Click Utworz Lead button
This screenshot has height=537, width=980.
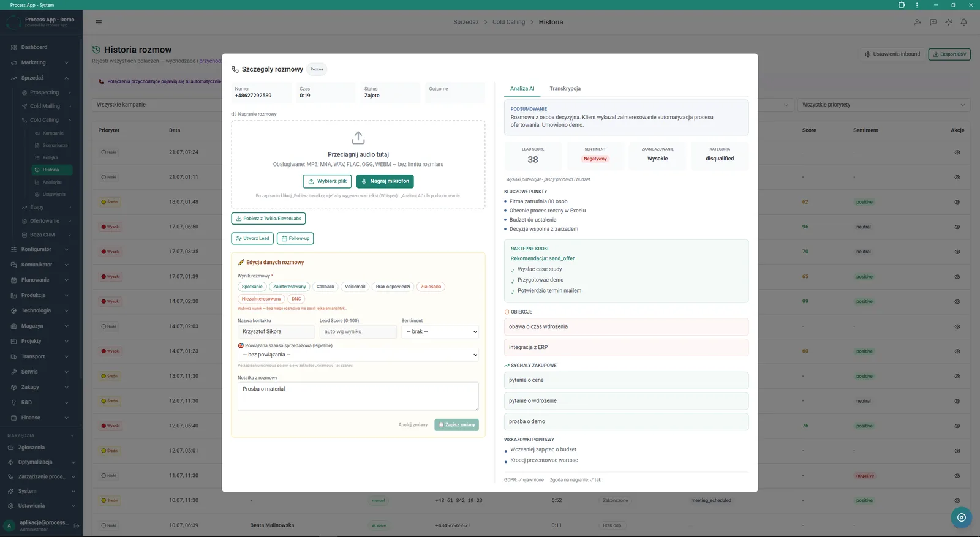click(x=252, y=238)
